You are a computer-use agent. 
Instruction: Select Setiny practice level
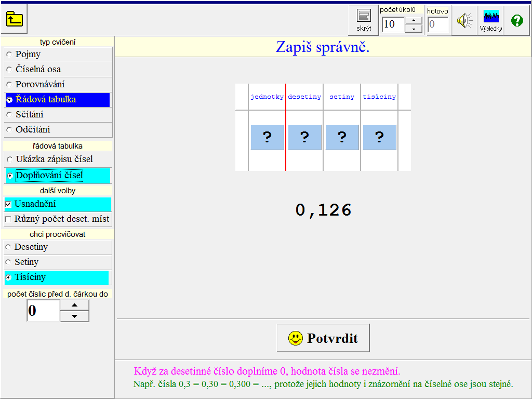(x=58, y=262)
